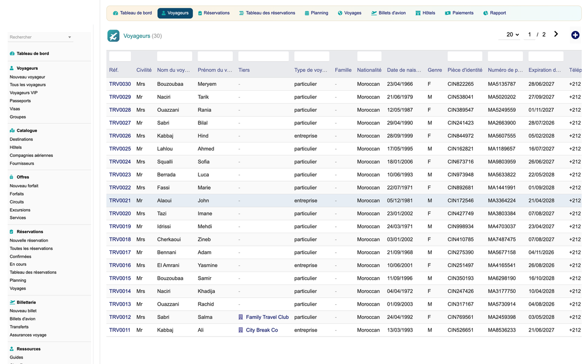The height and width of the screenshot is (364, 588).
Task: Open Nouveau billet in the sidebar
Action: coord(23,311)
